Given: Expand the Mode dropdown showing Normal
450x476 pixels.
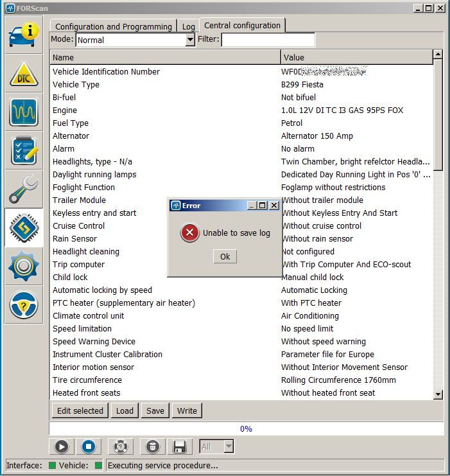Looking at the screenshot, I should pos(190,40).
